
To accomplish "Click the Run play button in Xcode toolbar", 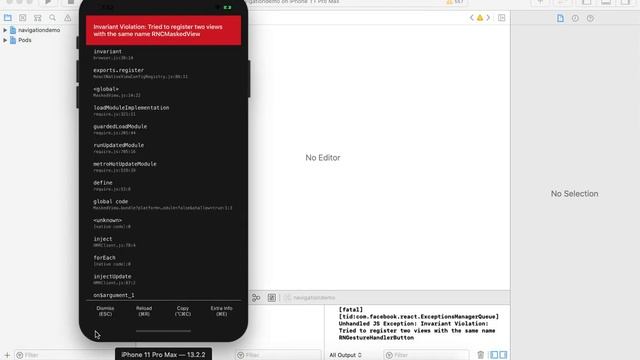I will tap(48, 2).
